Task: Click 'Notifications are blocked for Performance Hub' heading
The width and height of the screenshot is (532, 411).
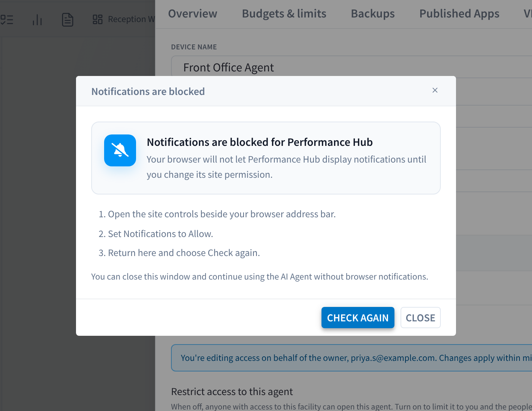Action: [x=260, y=142]
